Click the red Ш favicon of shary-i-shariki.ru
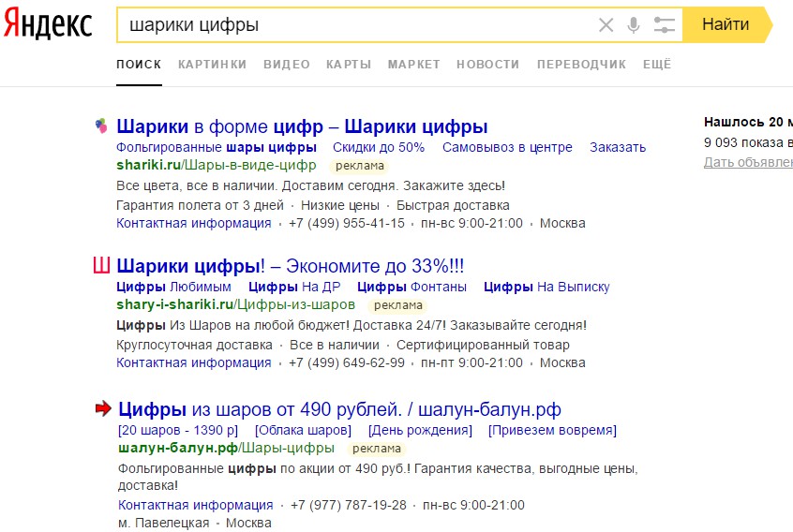The height and width of the screenshot is (532, 793). pos(101,265)
